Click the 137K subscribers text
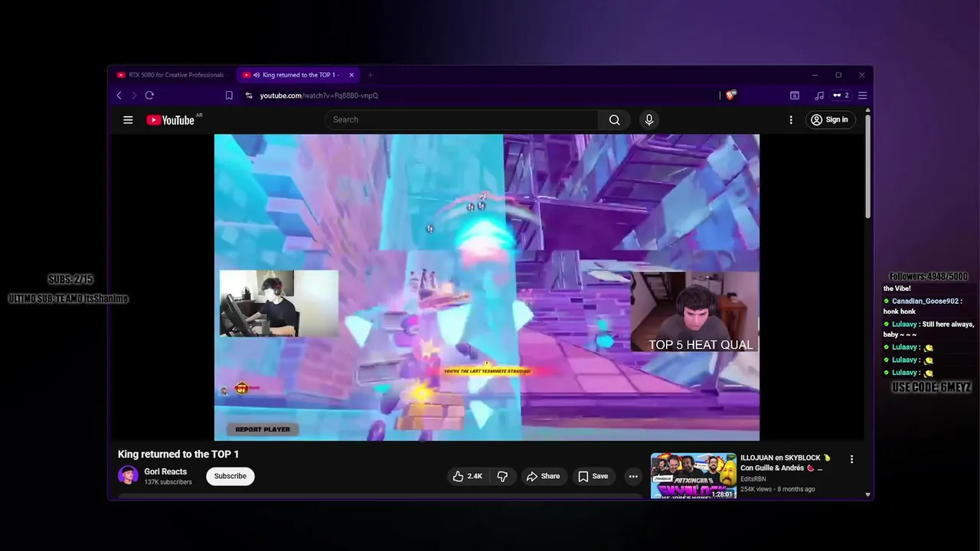980x551 pixels. [x=168, y=482]
